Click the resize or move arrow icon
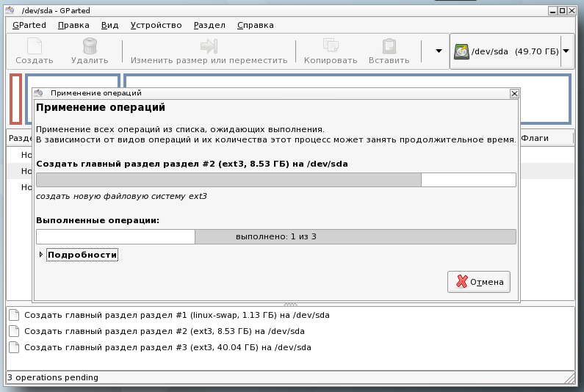Image resolution: width=584 pixels, height=392 pixels. tap(209, 46)
